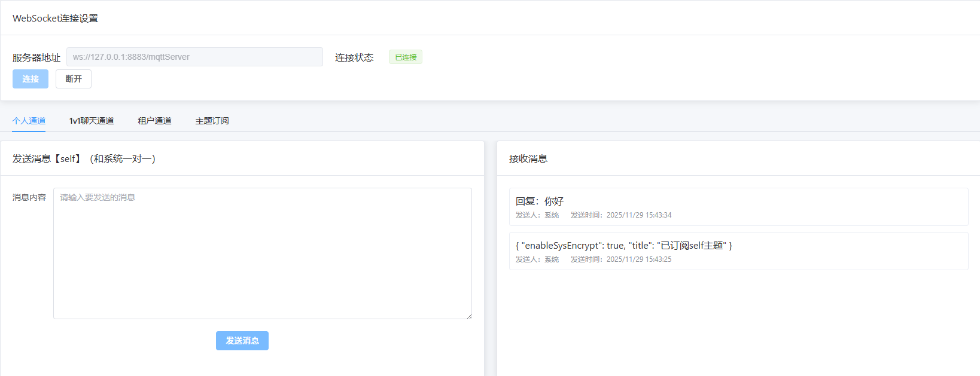This screenshot has height=376, width=980.
Task: Click the 15:43:25 message timestamp
Action: (x=639, y=259)
